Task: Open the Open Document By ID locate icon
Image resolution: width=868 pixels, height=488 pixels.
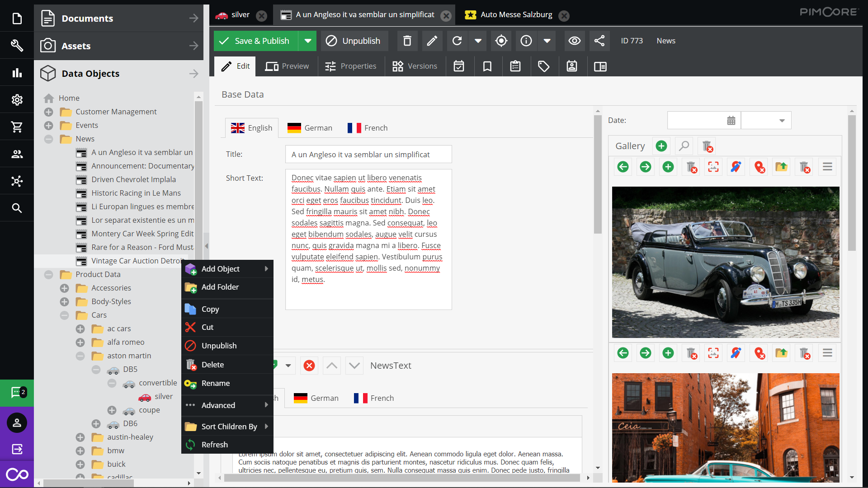Action: pos(501,41)
